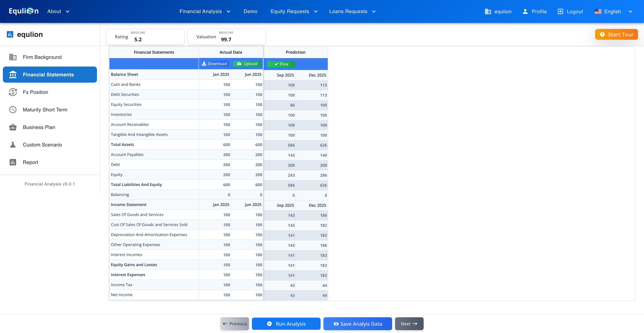This screenshot has width=644, height=333.
Task: Click the Profile person icon
Action: click(525, 11)
